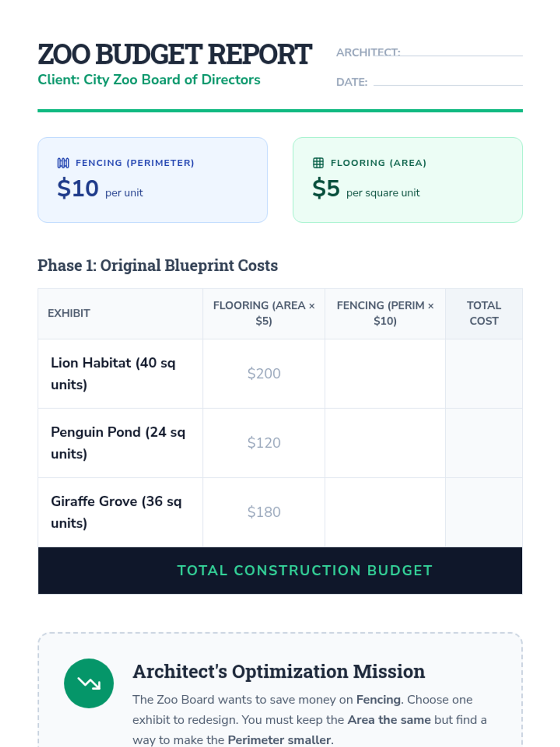The width and height of the screenshot is (560, 747).
Task: Click the Lion Habitat total cost cell
Action: (x=483, y=373)
